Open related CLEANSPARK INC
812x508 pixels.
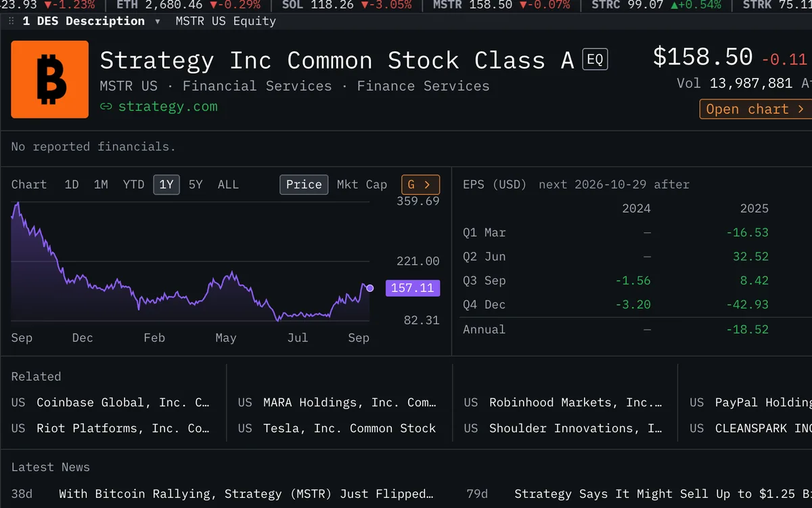750,428
